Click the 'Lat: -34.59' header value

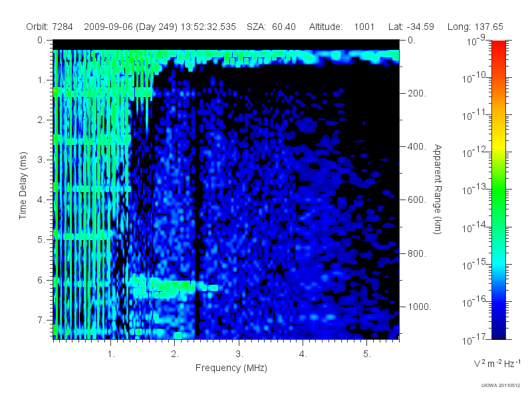tap(411, 27)
